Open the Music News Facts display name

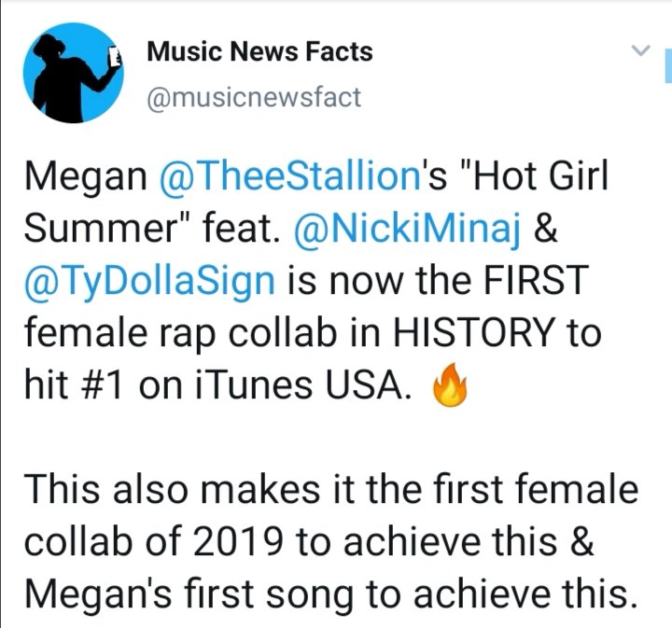tap(260, 52)
